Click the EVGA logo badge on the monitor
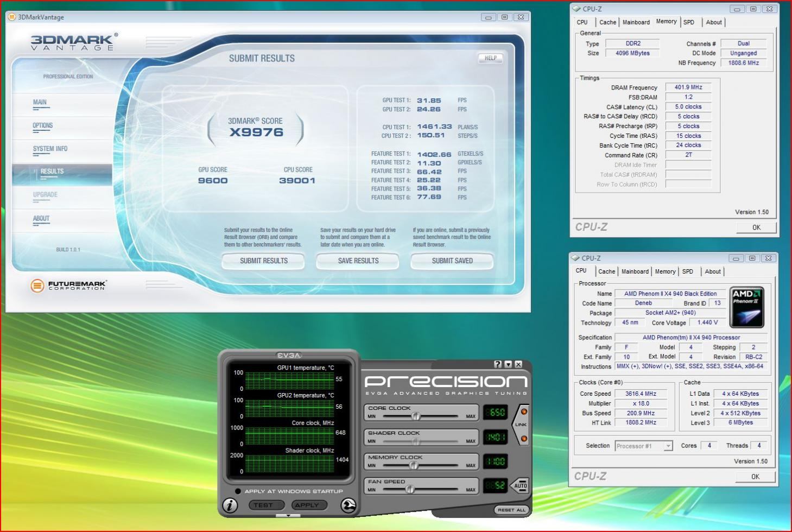Screen dimensions: 792x532 coord(289,355)
